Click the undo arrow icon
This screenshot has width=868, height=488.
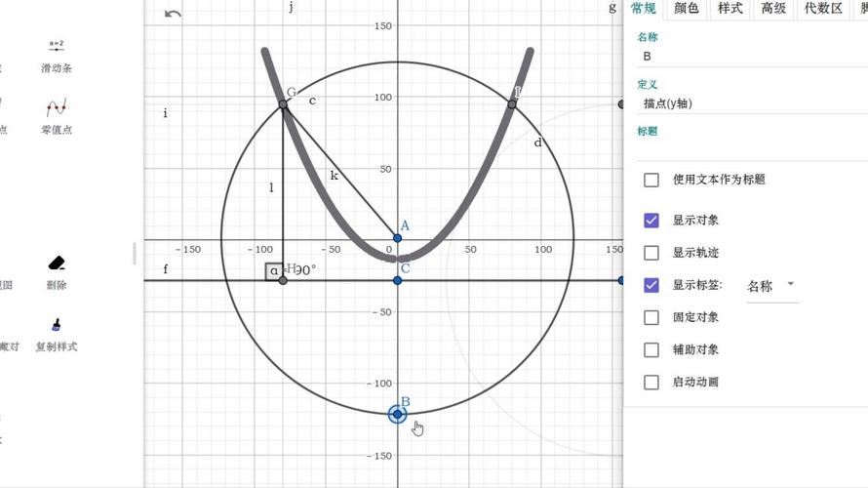point(173,14)
